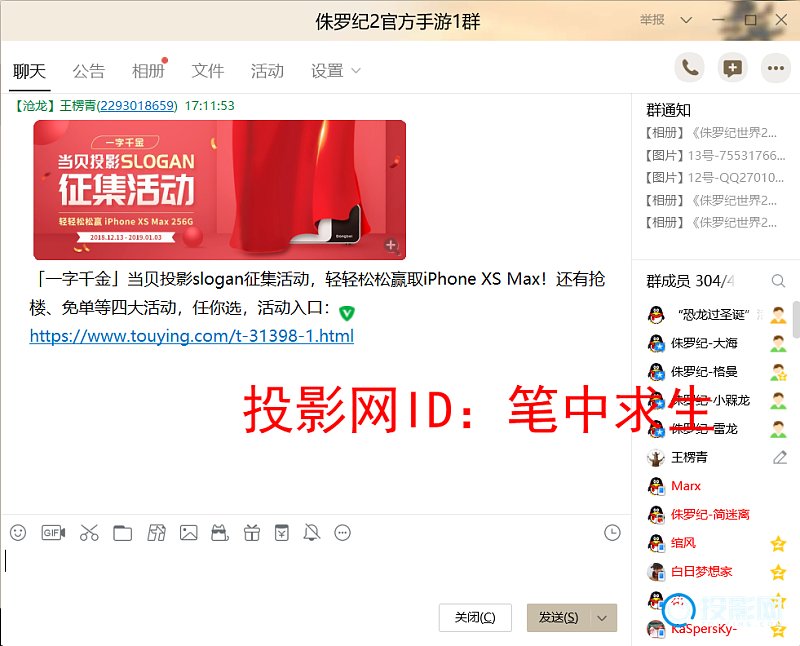Screen dimensions: 800x646
Task: Select the screenshot scissors tool
Action: 89,533
